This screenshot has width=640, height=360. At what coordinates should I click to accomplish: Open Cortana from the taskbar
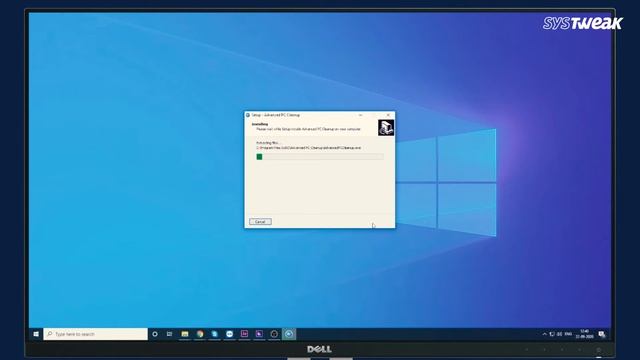(x=155, y=334)
